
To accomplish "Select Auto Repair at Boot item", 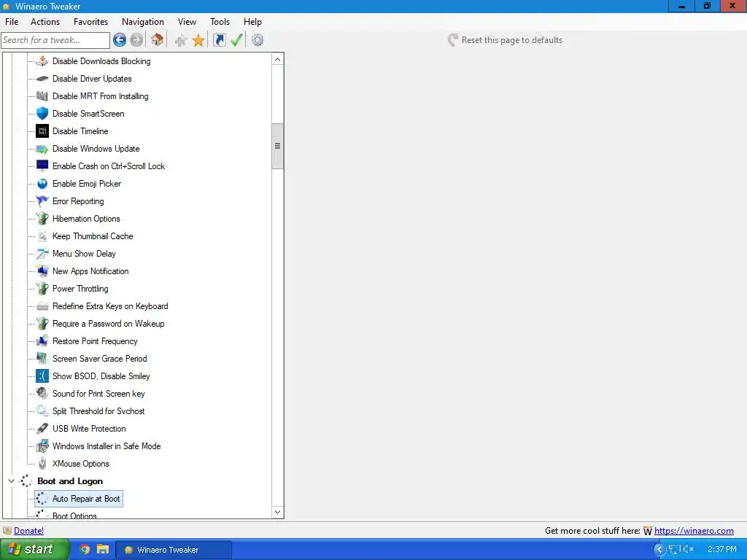I will [79, 499].
